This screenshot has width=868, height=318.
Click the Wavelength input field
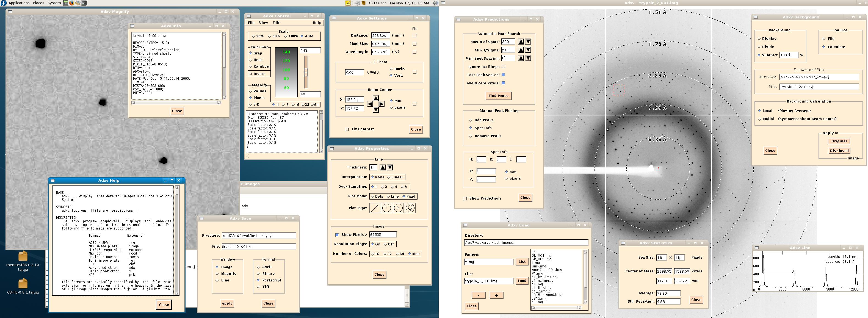(x=380, y=52)
